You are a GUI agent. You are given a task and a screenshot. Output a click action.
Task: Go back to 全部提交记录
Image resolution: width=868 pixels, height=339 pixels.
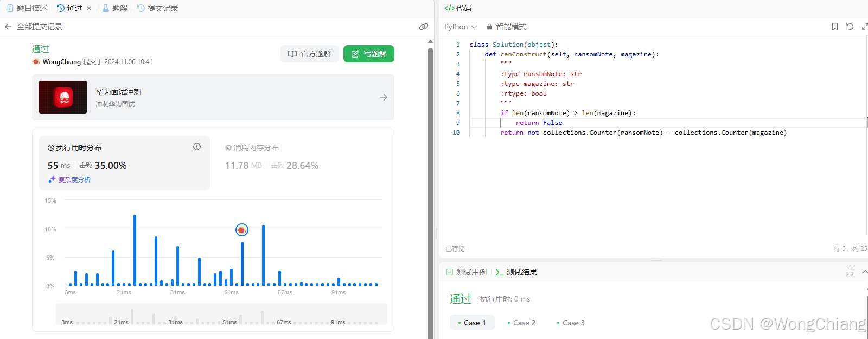pyautogui.click(x=34, y=27)
